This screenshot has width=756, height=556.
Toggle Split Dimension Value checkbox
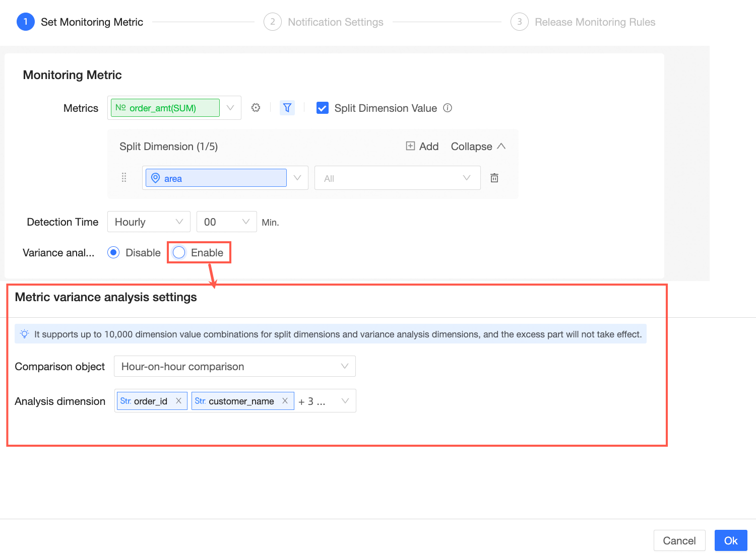[x=323, y=108]
